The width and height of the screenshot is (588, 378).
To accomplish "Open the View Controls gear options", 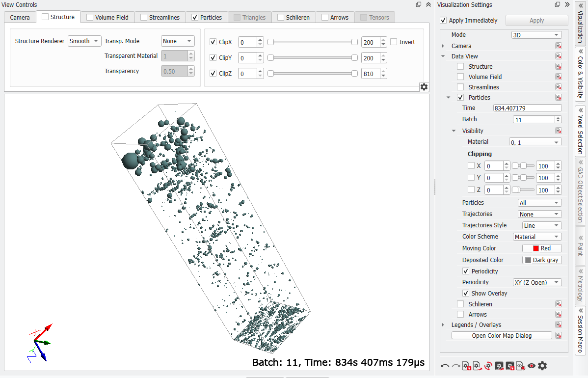I will (424, 87).
